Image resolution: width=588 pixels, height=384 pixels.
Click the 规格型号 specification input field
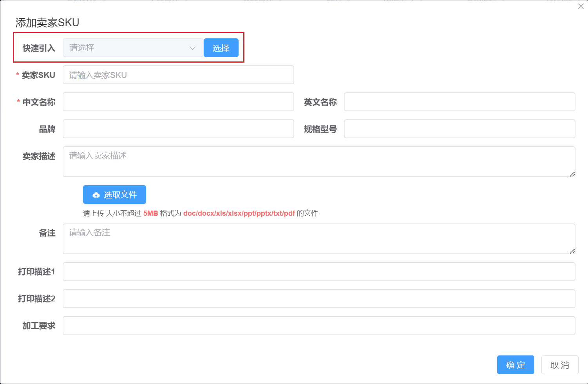(x=459, y=129)
